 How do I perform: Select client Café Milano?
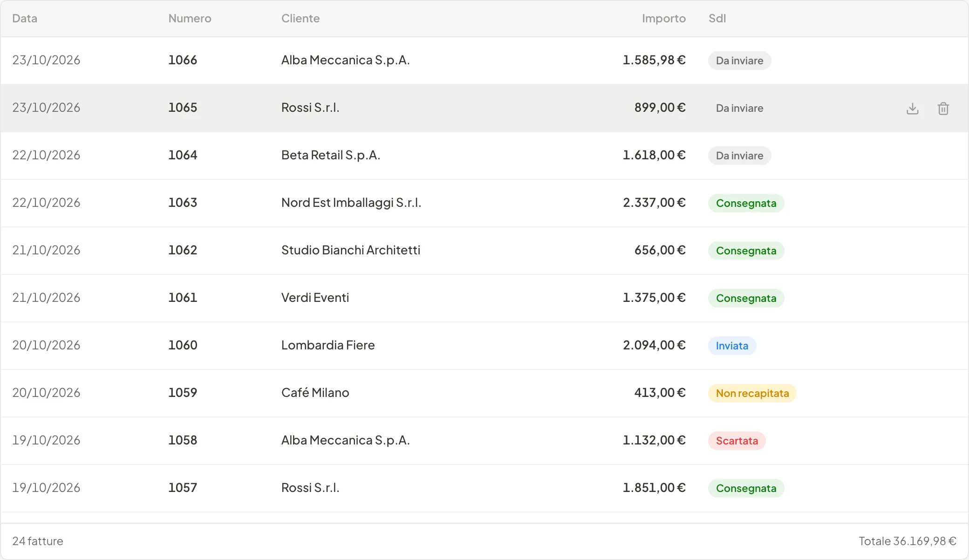[315, 393]
